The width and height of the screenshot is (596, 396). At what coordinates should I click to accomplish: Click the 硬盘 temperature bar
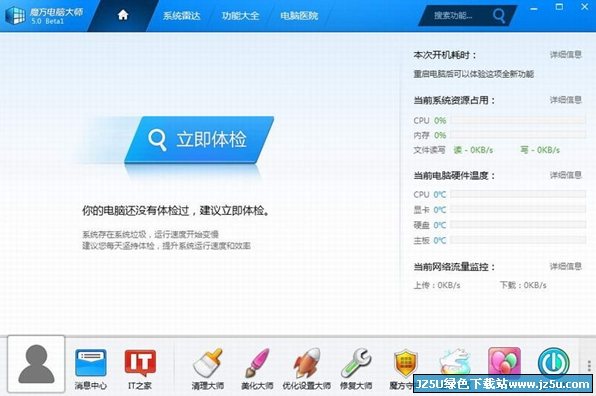tap(518, 225)
